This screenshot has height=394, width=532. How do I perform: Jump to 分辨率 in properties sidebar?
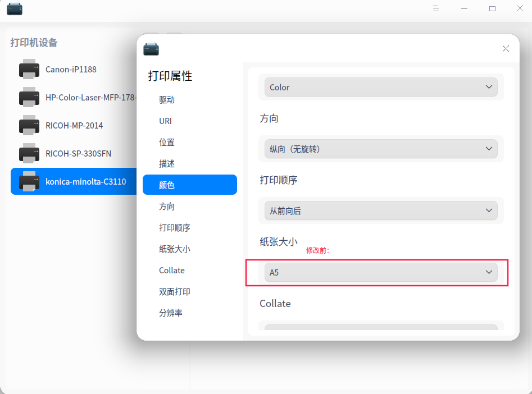point(190,313)
